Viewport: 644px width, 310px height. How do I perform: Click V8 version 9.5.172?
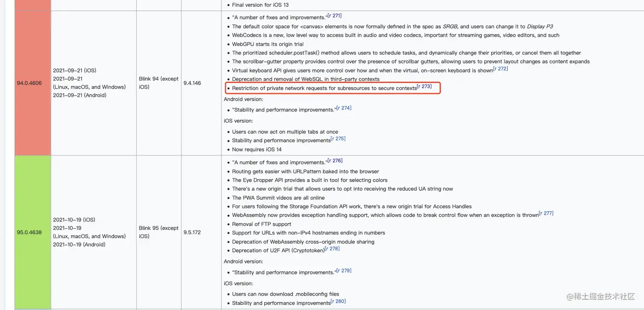coord(192,232)
